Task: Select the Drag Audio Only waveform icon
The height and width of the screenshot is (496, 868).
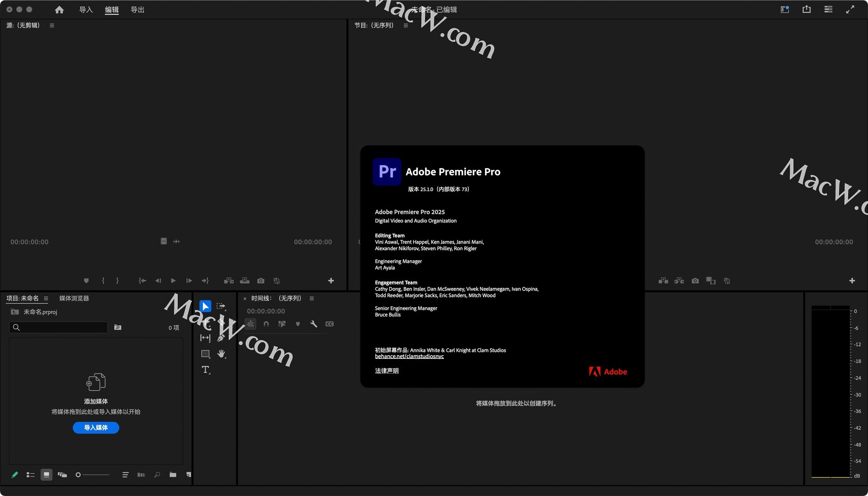Action: 177,241
